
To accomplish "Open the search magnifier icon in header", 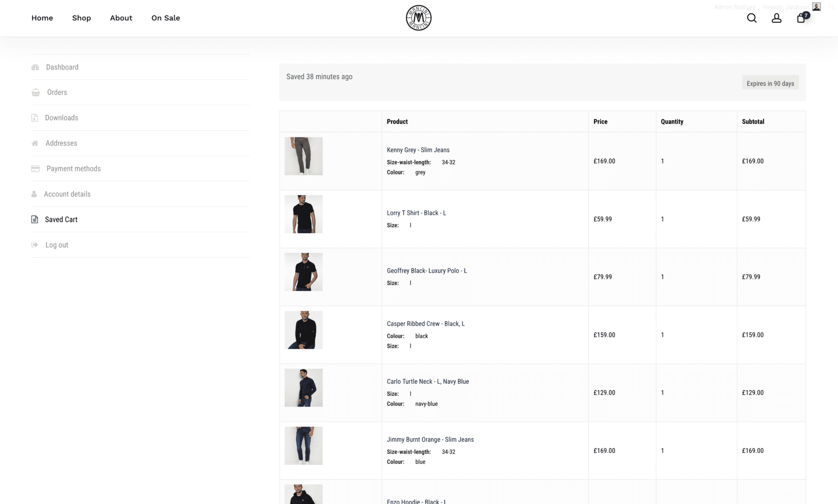I will [x=751, y=18].
